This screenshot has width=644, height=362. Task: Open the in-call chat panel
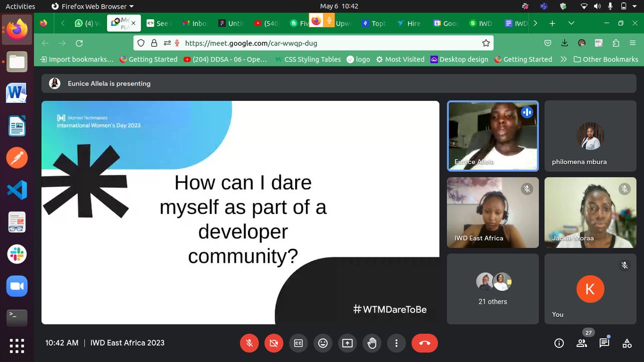604,343
